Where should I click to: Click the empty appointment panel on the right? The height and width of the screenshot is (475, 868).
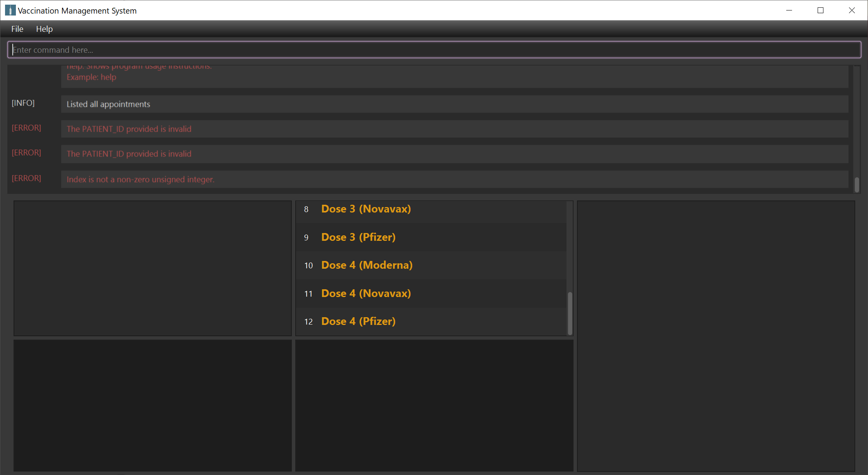pos(716,335)
